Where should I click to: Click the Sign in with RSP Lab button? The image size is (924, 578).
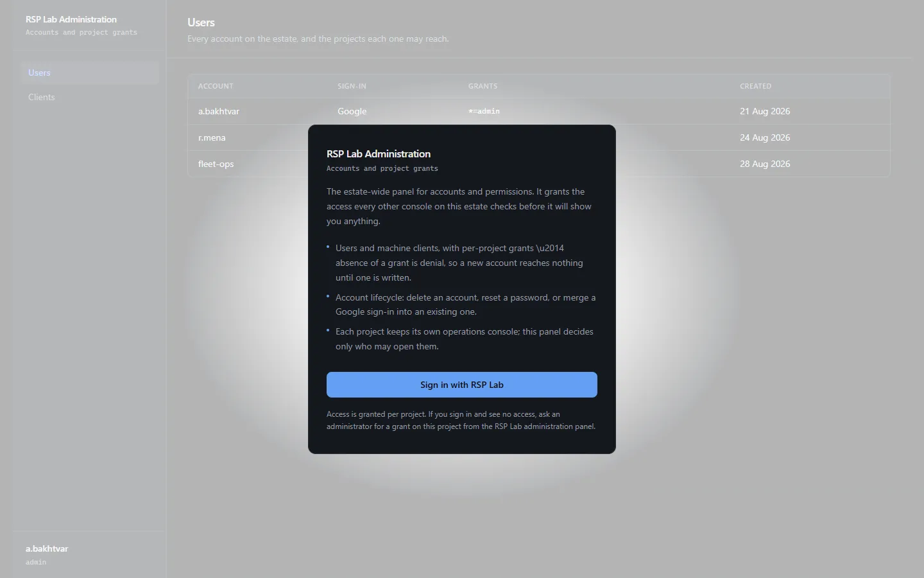point(462,385)
